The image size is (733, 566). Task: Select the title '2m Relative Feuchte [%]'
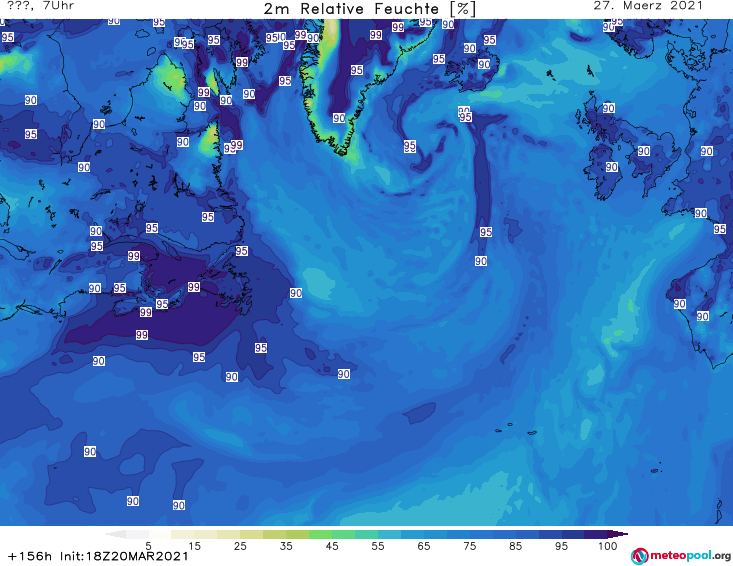point(369,9)
